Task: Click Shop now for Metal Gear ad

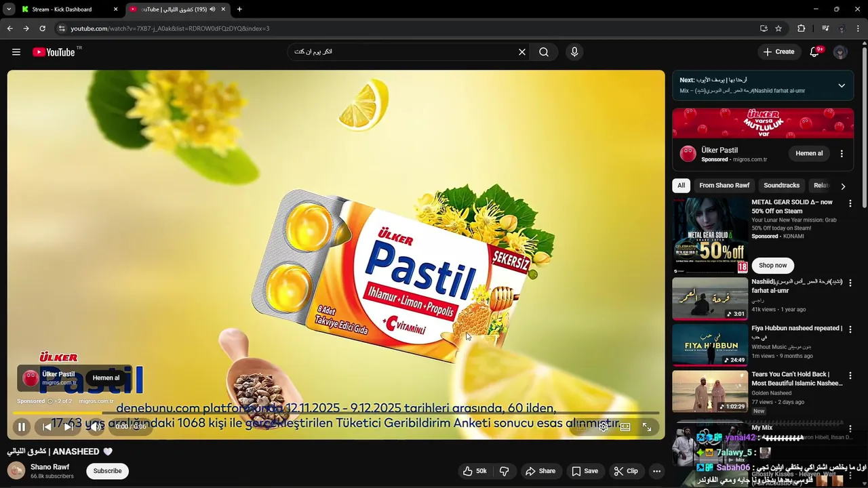Action: [773, 265]
